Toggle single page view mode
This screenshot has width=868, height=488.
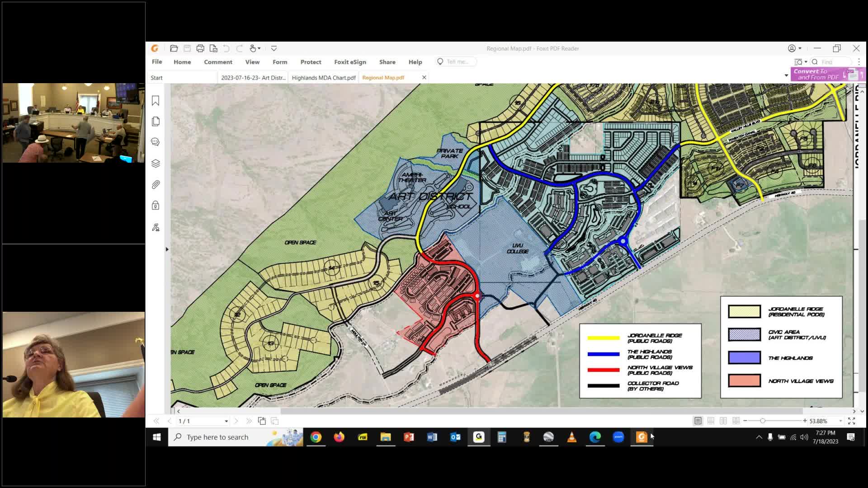pyautogui.click(x=698, y=421)
